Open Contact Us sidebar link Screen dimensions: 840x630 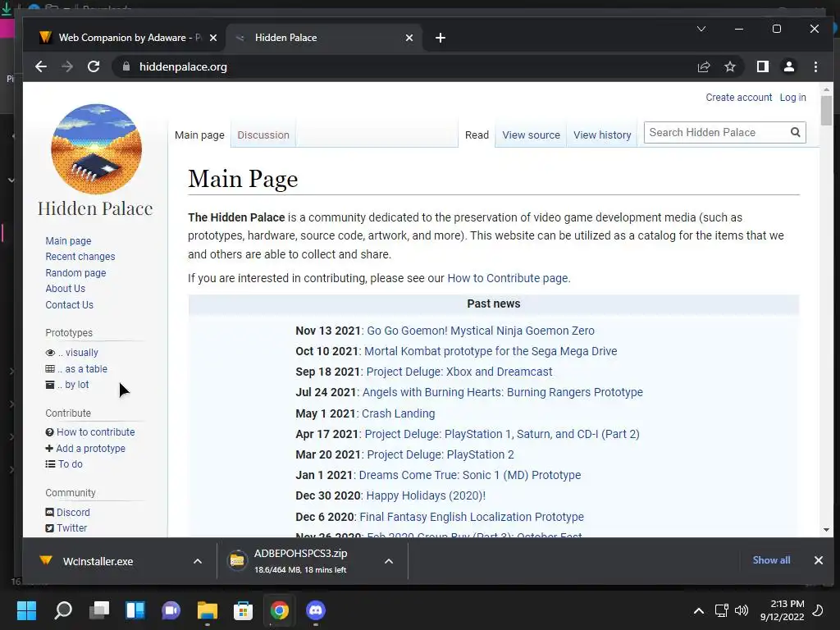click(69, 305)
